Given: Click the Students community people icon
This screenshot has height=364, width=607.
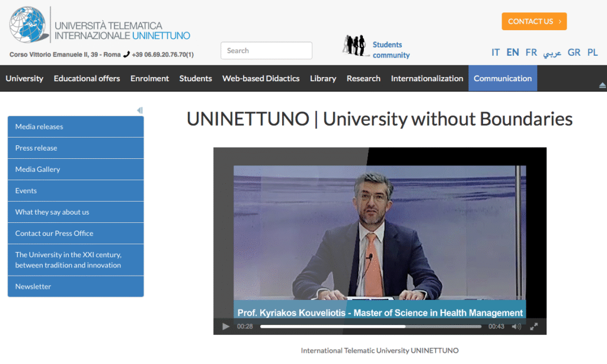Looking at the screenshot, I should (355, 45).
